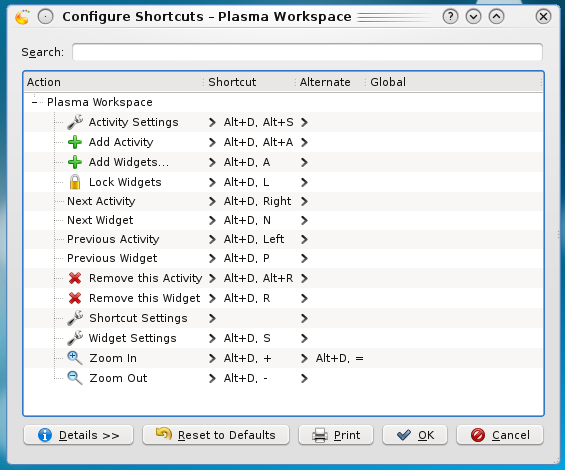The image size is (565, 470).
Task: Click the Alt+D, Right shortcut value
Action: click(257, 201)
